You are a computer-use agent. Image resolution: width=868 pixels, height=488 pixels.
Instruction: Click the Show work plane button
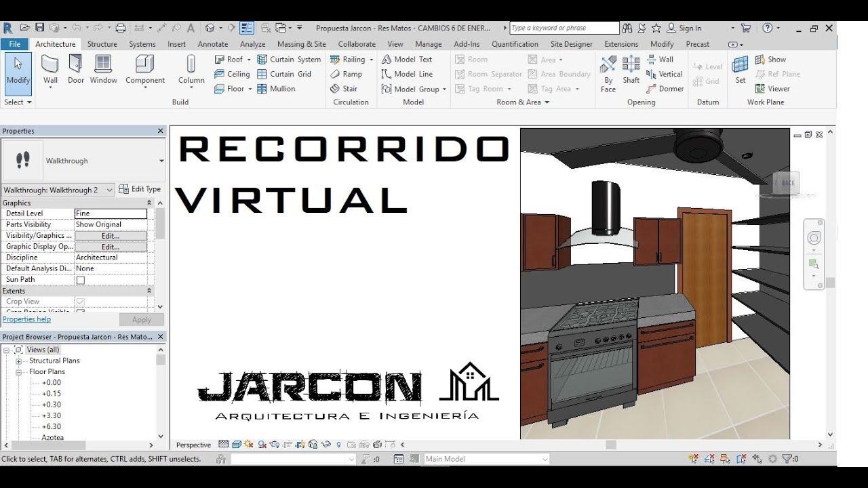tap(770, 59)
